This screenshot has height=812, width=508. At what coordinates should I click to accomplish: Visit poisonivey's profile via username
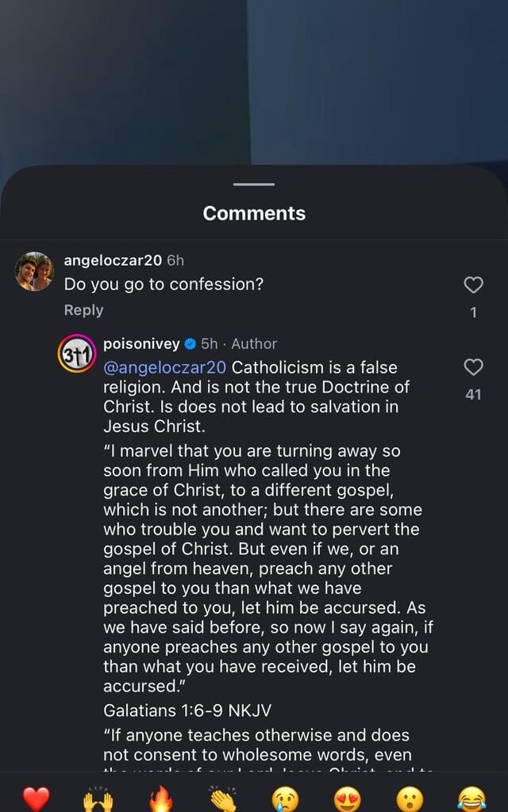click(140, 344)
